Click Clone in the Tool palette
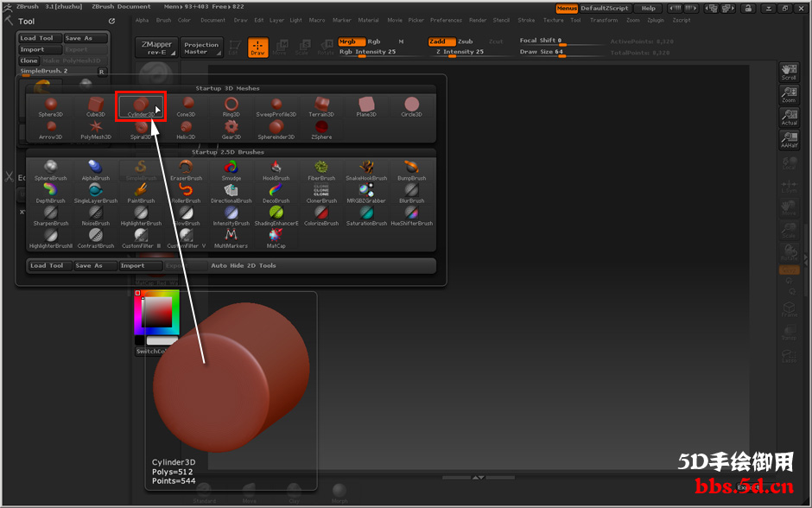The image size is (812, 508). click(29, 60)
